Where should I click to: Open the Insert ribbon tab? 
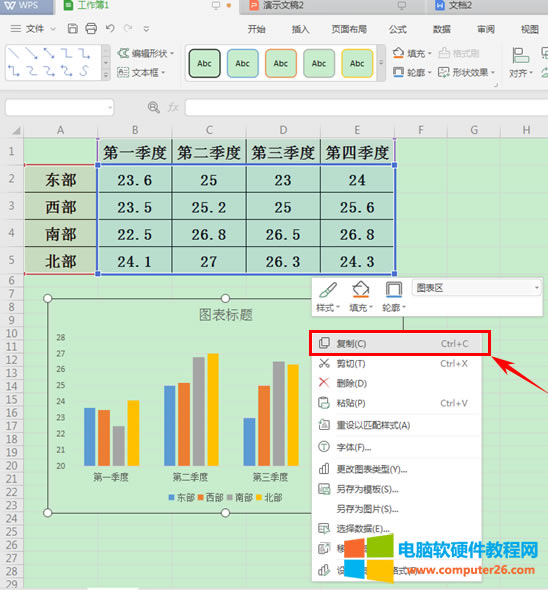(300, 29)
